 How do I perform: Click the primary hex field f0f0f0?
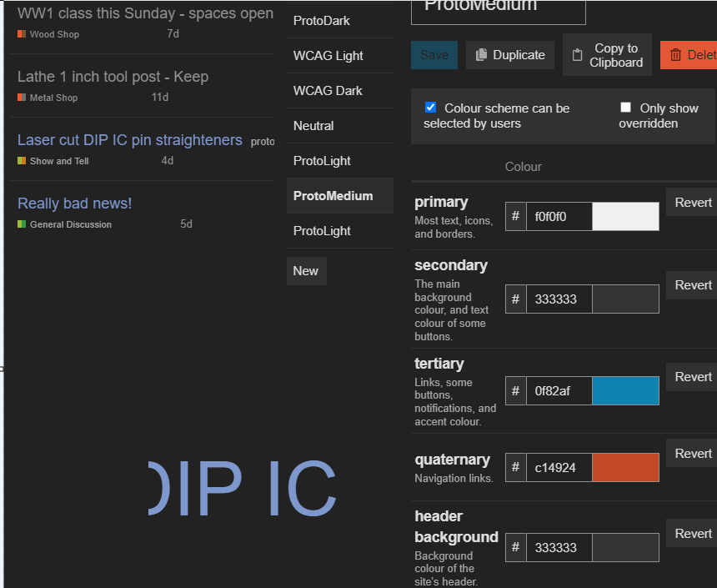(x=559, y=217)
